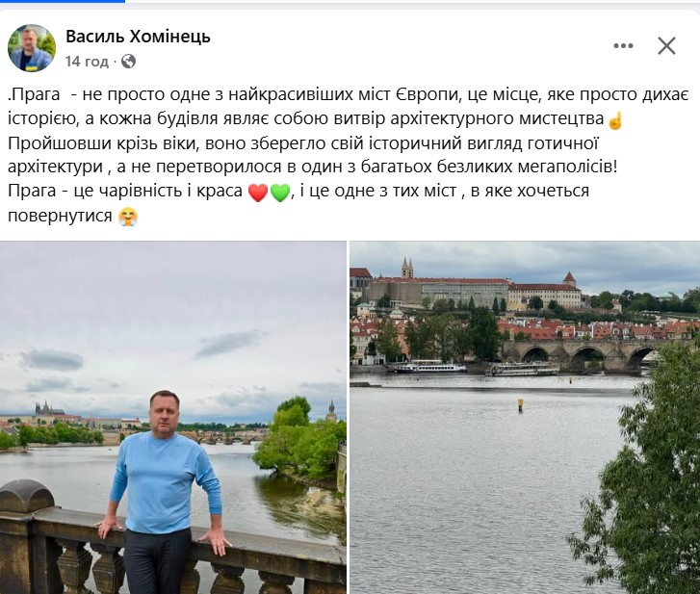
Task: Click the yellow buoy in right photo
Action: coord(520,405)
